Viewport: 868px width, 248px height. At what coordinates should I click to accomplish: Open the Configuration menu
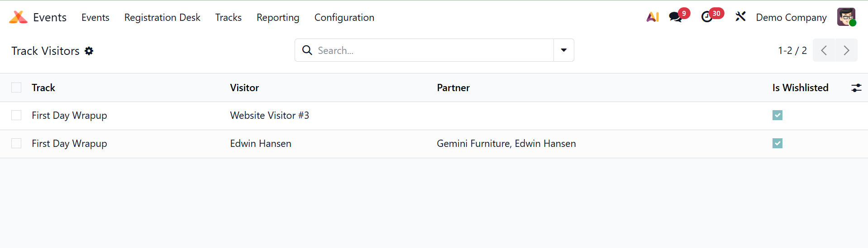[344, 17]
